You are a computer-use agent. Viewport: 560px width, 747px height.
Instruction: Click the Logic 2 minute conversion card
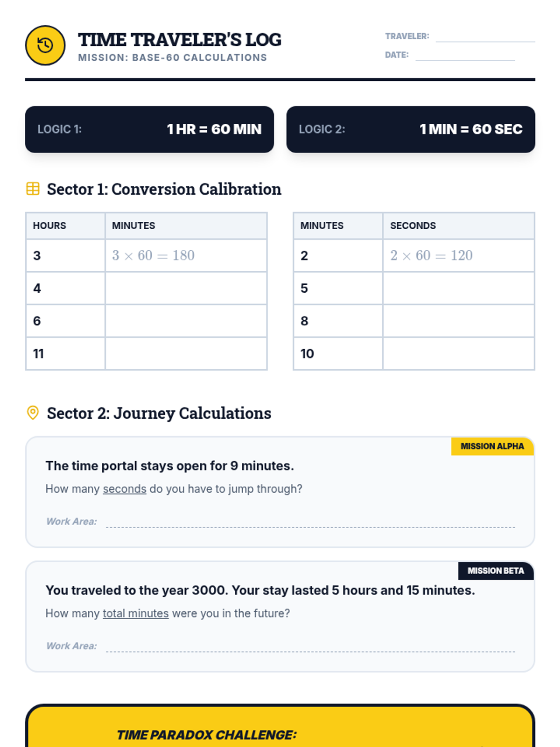click(411, 129)
